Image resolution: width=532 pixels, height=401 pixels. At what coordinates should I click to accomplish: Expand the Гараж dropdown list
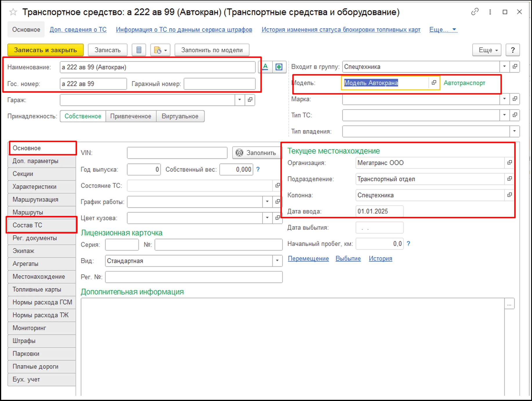click(x=240, y=100)
